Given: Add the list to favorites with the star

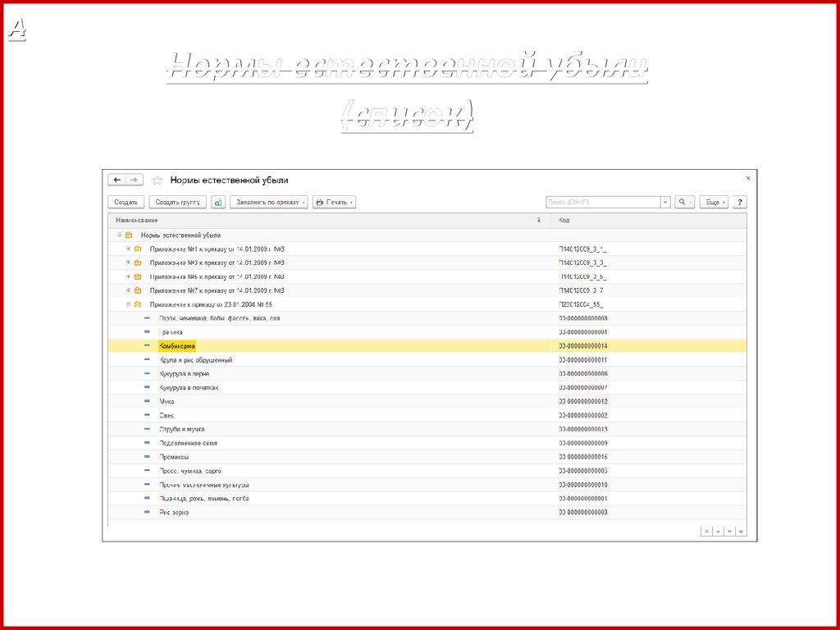Looking at the screenshot, I should (x=157, y=180).
